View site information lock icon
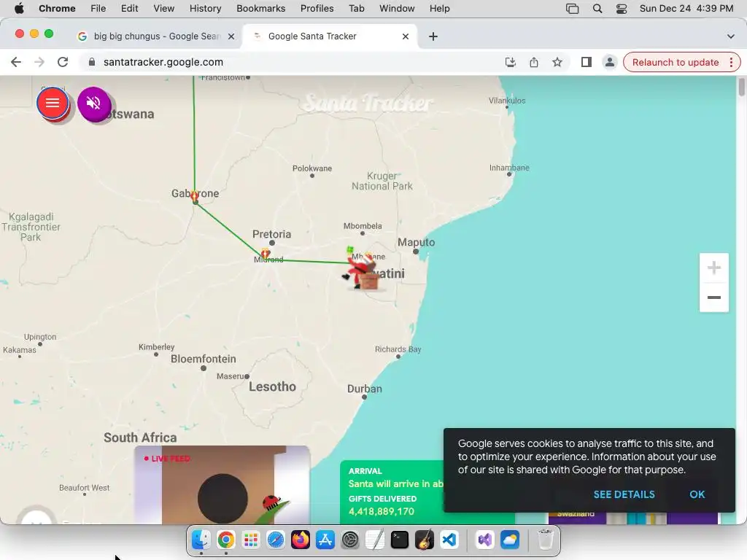 pos(92,62)
